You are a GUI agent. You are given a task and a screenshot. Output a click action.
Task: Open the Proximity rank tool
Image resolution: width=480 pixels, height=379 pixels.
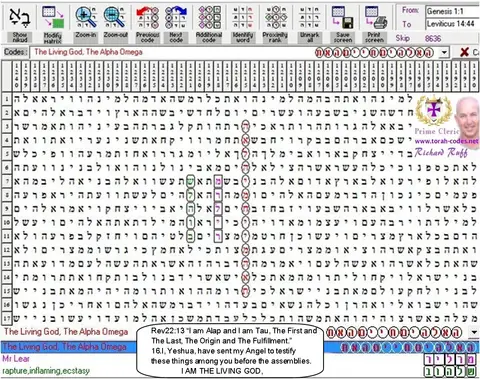pyautogui.click(x=275, y=17)
